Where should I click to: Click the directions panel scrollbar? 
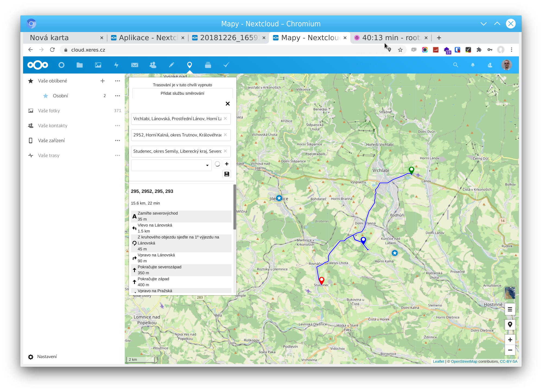pyautogui.click(x=234, y=207)
